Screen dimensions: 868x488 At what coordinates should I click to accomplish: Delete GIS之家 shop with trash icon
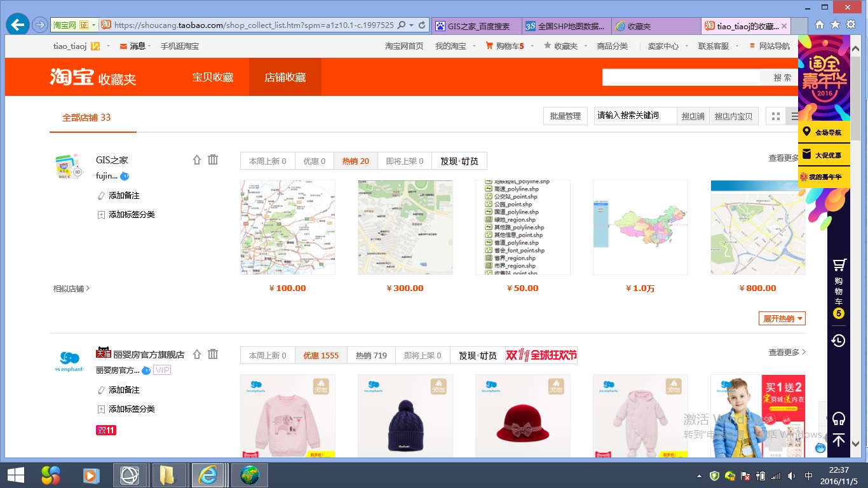[213, 160]
